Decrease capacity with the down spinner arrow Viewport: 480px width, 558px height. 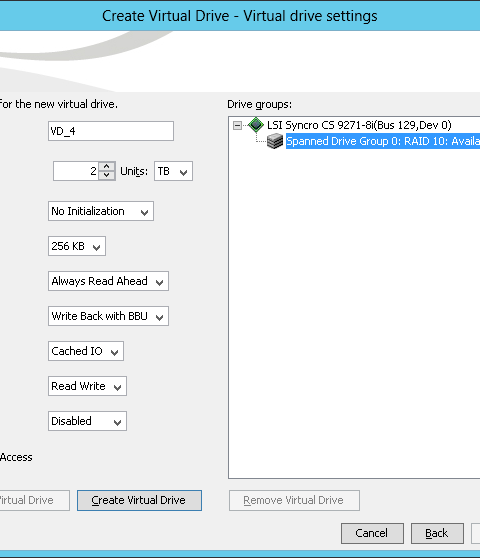click(107, 176)
